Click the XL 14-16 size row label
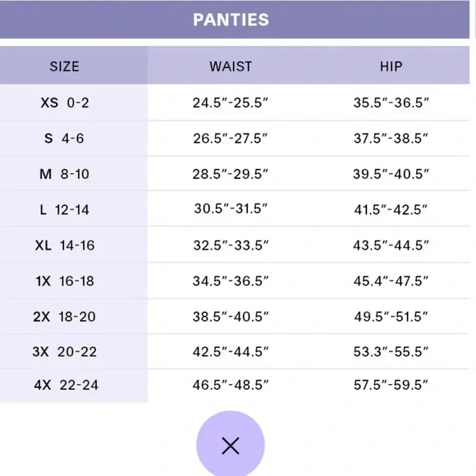The width and height of the screenshot is (476, 476). [65, 245]
